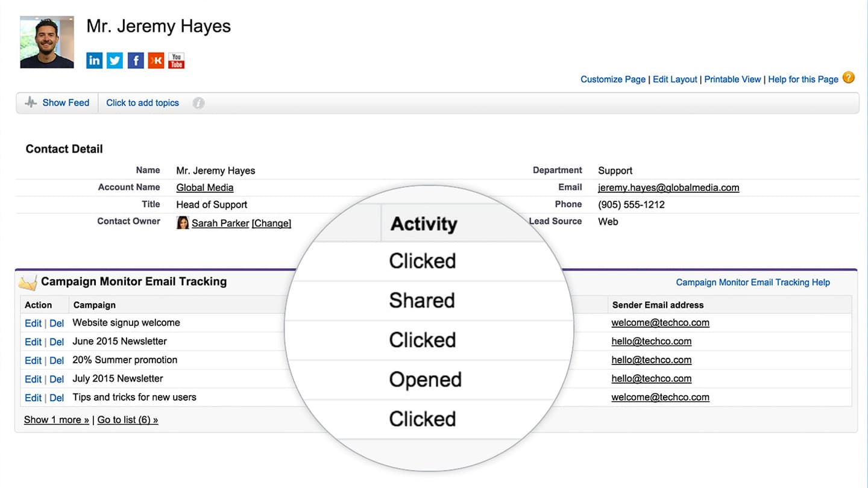The image size is (868, 488).
Task: Delete the 20% Summer promotion row
Action: point(57,361)
